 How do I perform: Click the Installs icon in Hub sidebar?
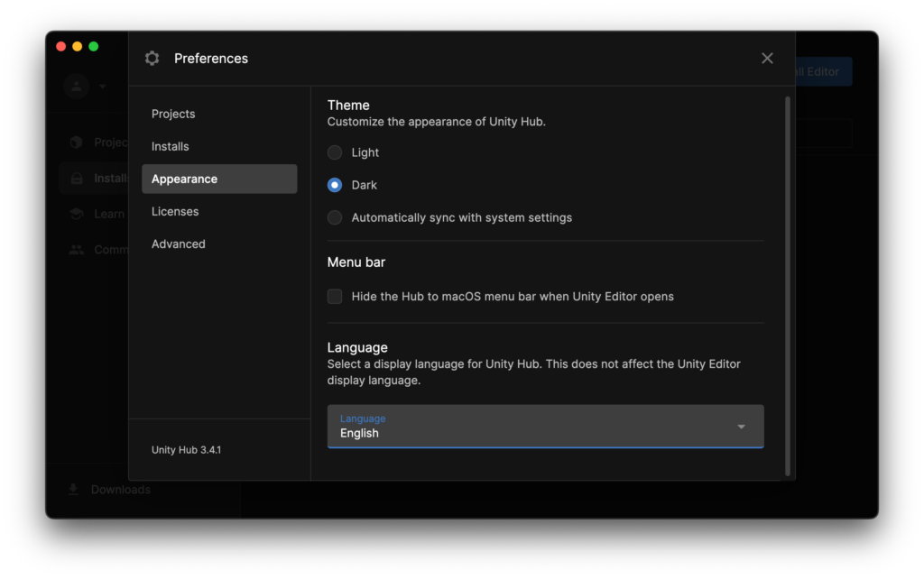tap(77, 179)
